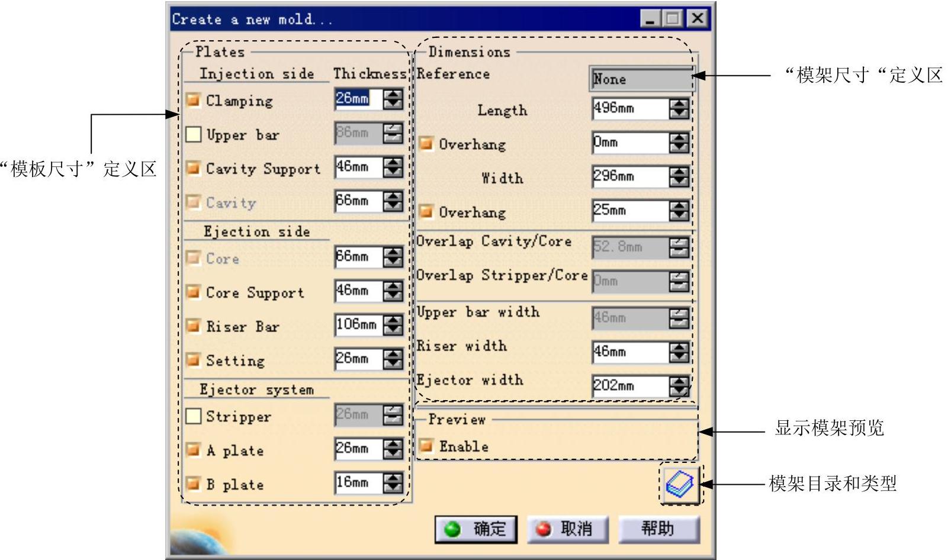Click the Cavity Support 46mm field

coord(359,168)
